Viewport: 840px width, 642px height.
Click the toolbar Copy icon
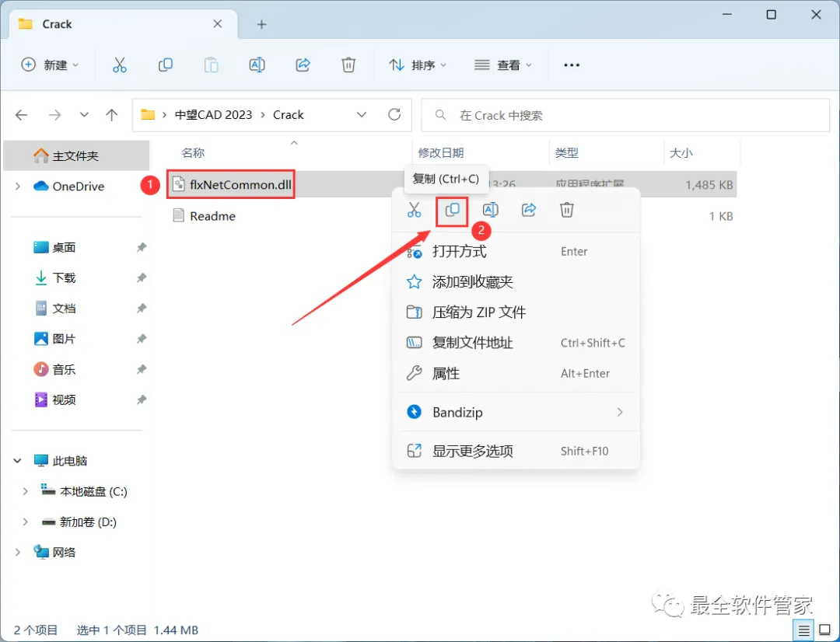(x=166, y=65)
